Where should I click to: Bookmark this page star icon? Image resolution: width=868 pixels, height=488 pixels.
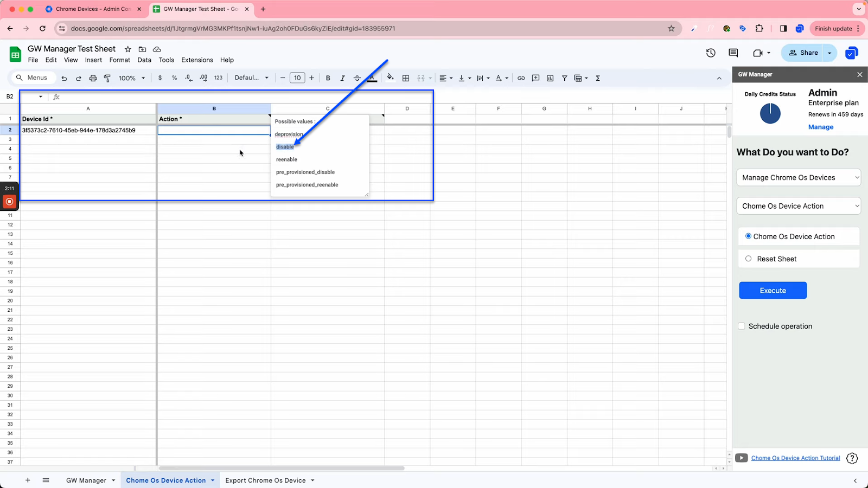pyautogui.click(x=671, y=28)
